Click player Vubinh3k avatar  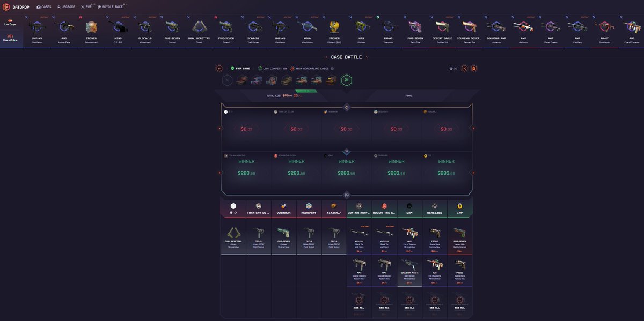coord(284,206)
